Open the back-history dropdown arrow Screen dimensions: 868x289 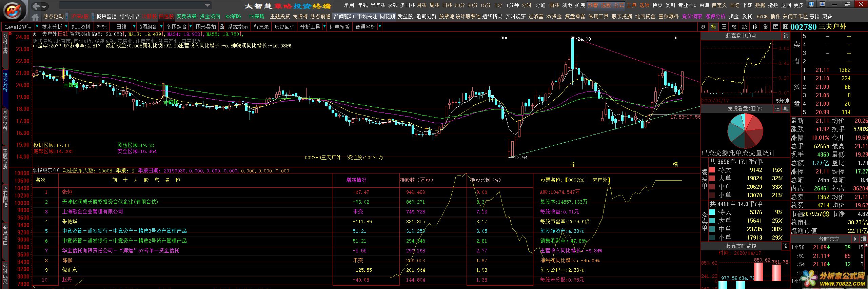pos(44,6)
